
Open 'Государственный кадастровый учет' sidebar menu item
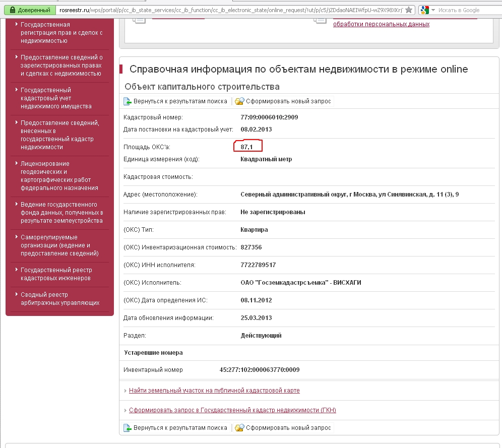pyautogui.click(x=56, y=98)
